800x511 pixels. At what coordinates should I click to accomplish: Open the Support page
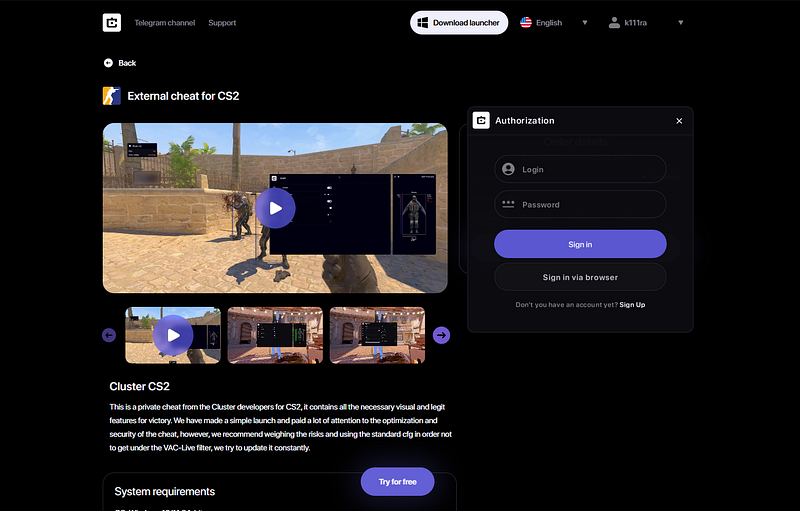point(222,23)
